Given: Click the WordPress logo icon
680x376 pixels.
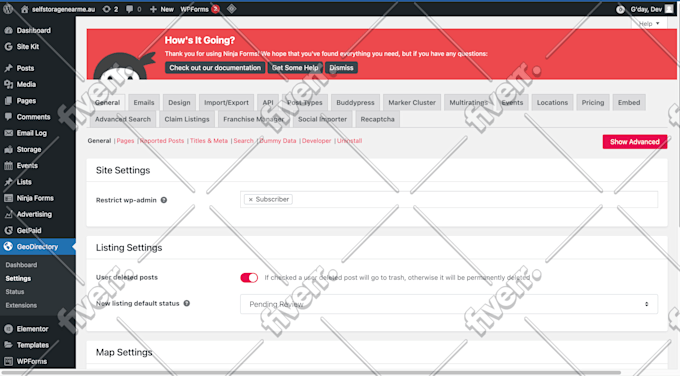Looking at the screenshot, I should (8, 9).
